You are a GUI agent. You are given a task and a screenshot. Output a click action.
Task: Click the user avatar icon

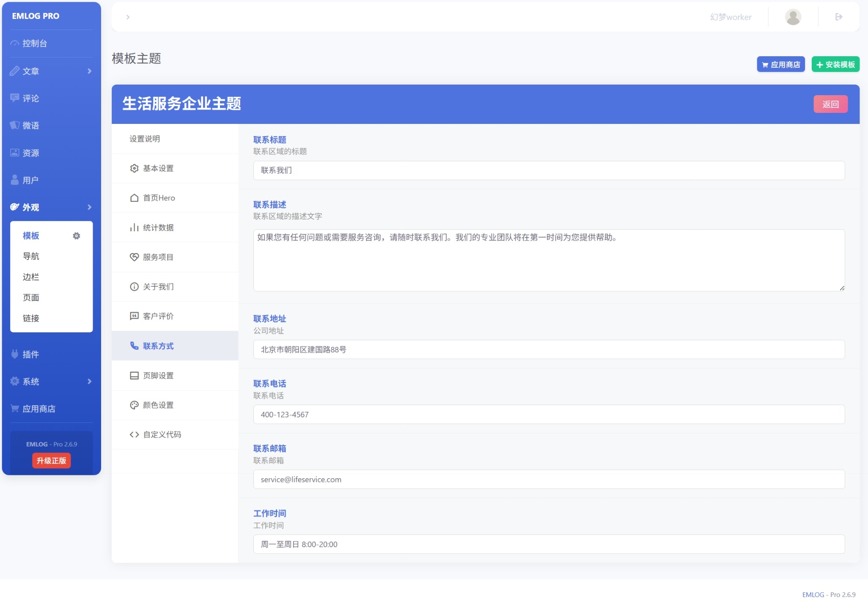point(793,17)
